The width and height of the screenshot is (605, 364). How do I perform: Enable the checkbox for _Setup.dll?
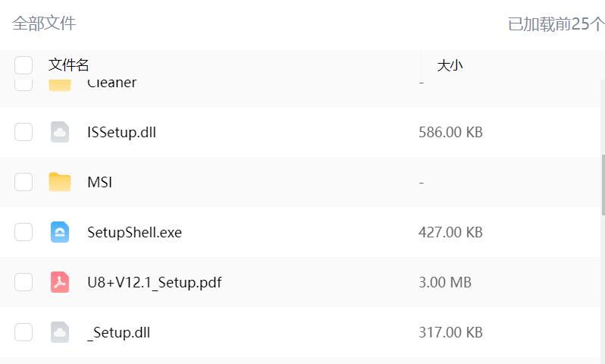(x=24, y=332)
